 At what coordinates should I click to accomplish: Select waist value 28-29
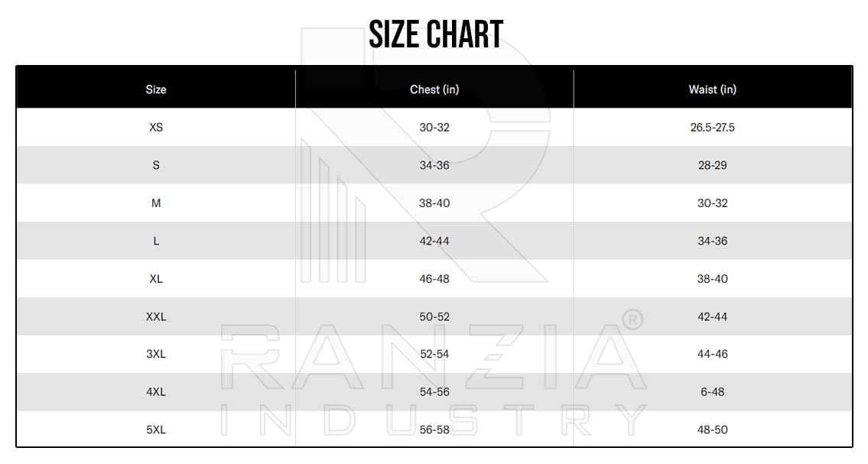[713, 165]
